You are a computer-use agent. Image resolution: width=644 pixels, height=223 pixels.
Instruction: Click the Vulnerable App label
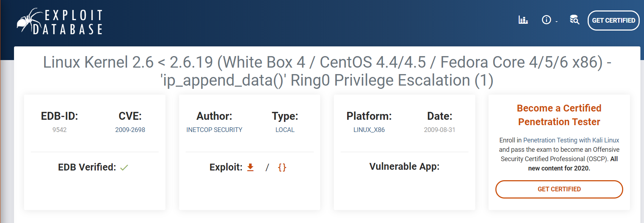pos(405,167)
